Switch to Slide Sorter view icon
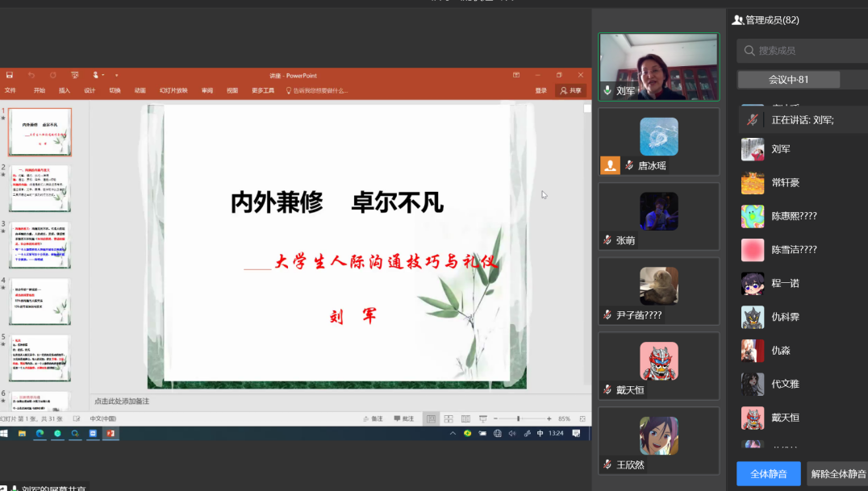Image resolution: width=868 pixels, height=491 pixels. pyautogui.click(x=449, y=418)
